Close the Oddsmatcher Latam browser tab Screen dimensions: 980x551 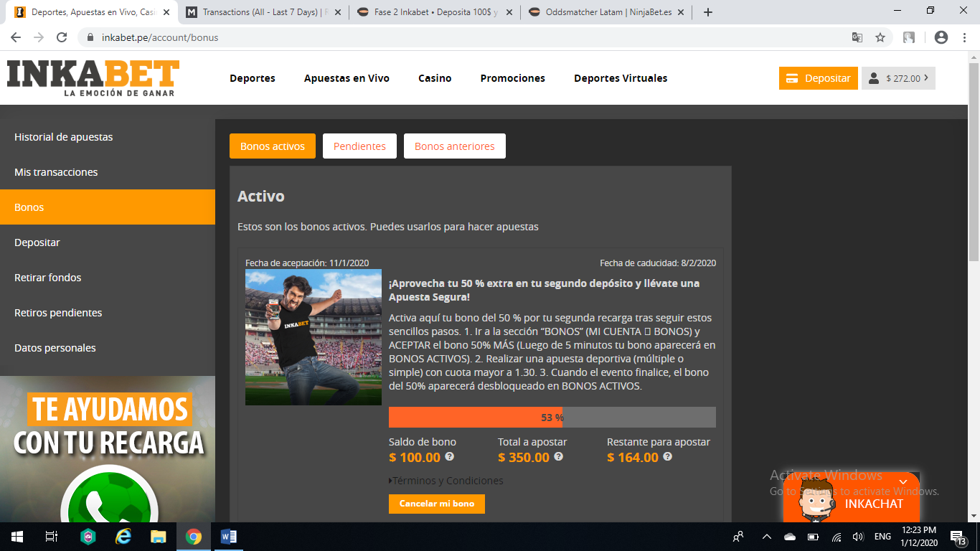(x=679, y=12)
